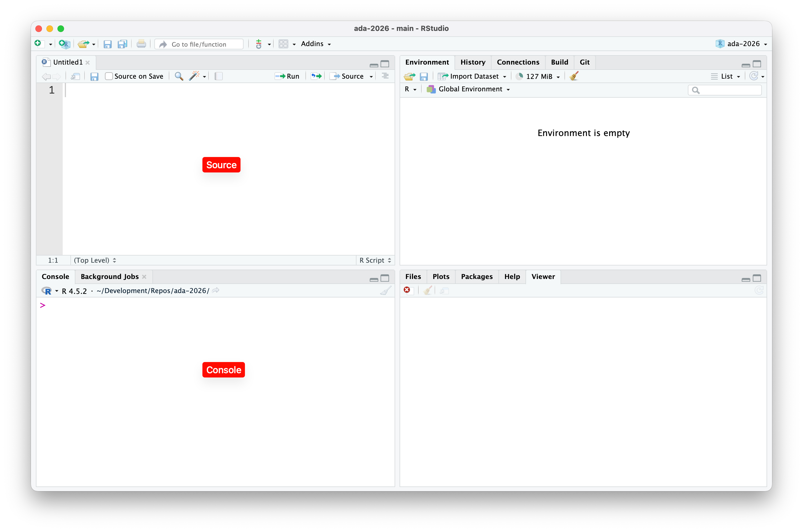The image size is (803, 532).
Task: Switch to the Git tab
Action: (x=584, y=62)
